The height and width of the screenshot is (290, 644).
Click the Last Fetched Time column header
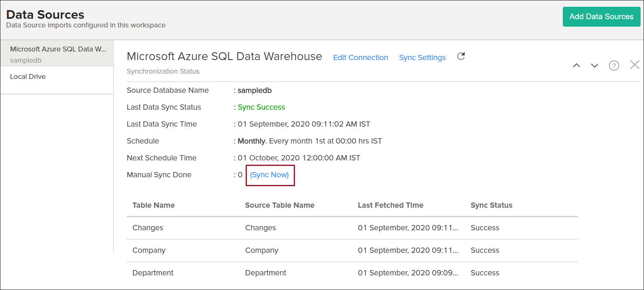(390, 205)
